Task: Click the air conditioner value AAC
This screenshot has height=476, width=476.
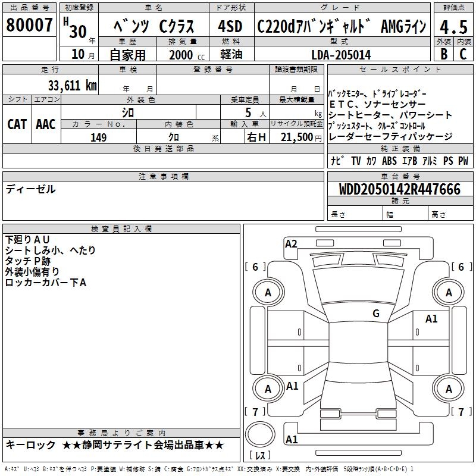Action: tap(46, 124)
